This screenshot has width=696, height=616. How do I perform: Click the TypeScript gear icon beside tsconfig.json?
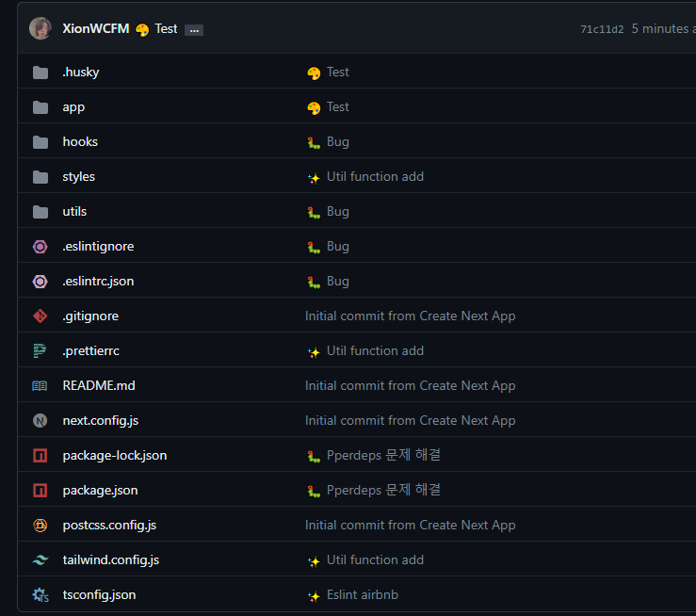(x=40, y=595)
